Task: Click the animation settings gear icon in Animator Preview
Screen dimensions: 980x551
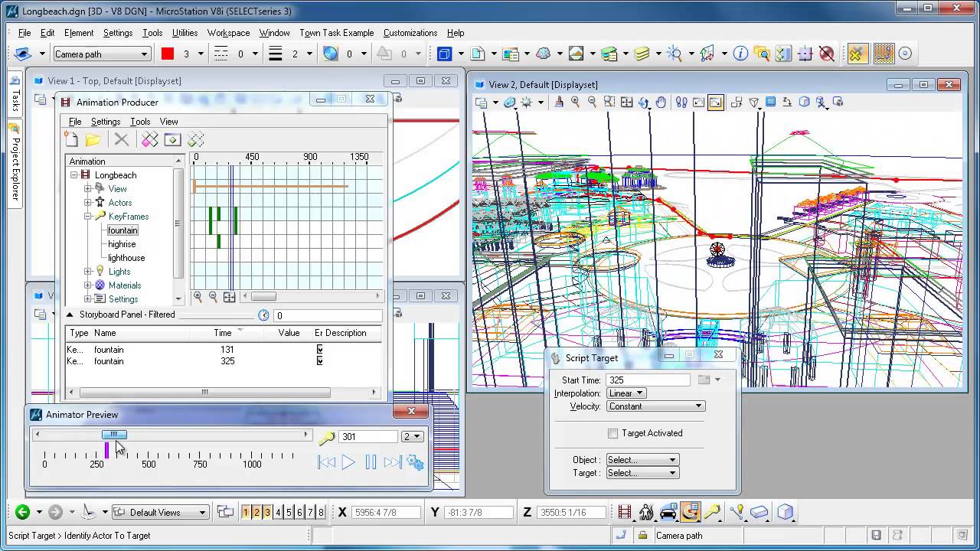Action: [x=416, y=462]
